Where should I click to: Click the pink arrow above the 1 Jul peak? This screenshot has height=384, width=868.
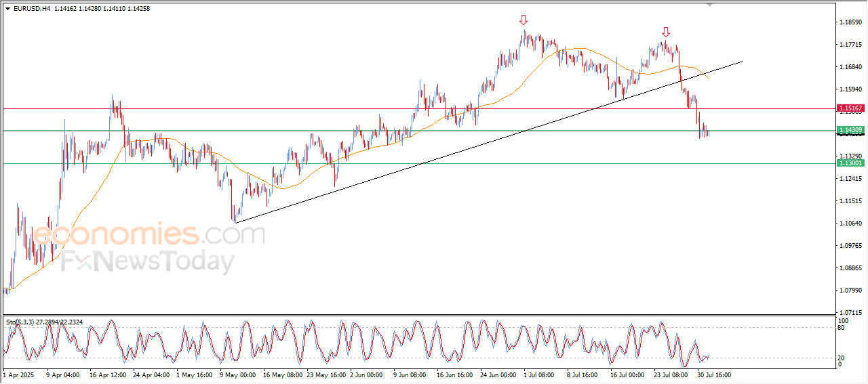[524, 20]
